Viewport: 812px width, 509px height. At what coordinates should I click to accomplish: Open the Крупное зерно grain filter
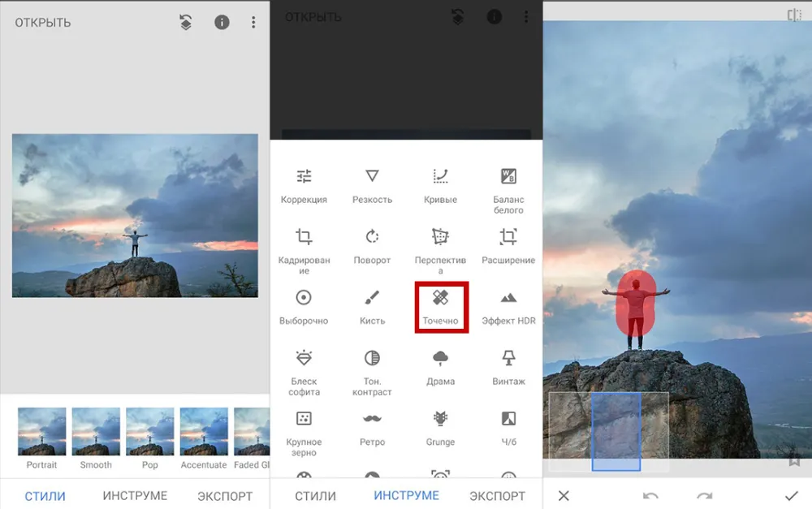click(304, 434)
